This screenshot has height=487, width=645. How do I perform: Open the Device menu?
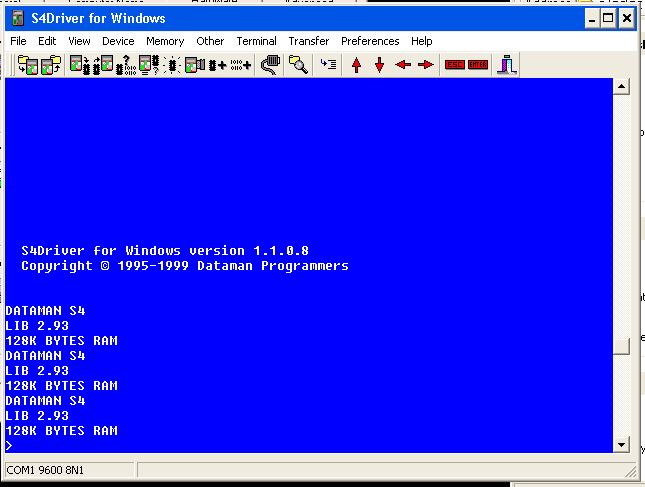118,41
